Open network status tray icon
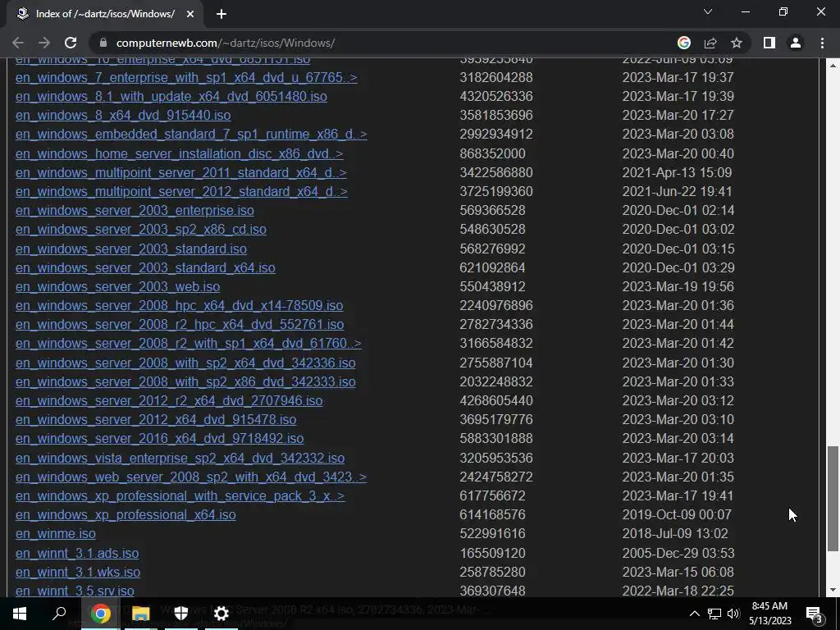Screen dimensions: 840x630 click(x=714, y=614)
